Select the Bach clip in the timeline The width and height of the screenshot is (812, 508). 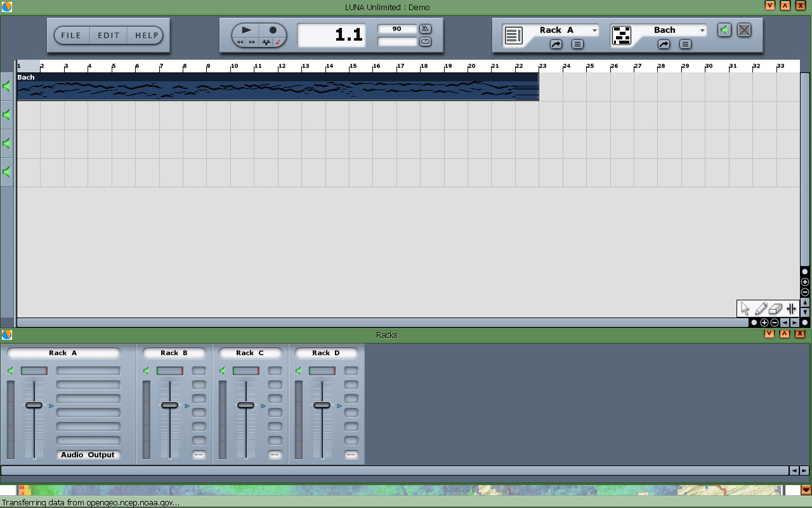pos(278,86)
